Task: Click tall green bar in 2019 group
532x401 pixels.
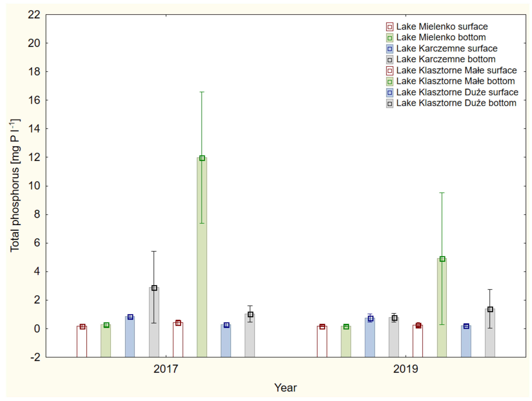Action: point(442,308)
